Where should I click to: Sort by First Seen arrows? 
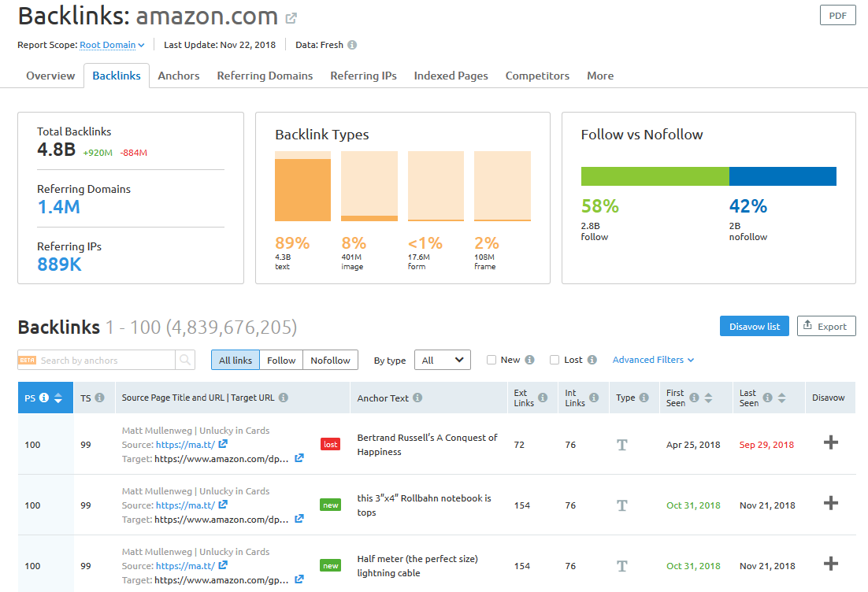[x=709, y=398]
